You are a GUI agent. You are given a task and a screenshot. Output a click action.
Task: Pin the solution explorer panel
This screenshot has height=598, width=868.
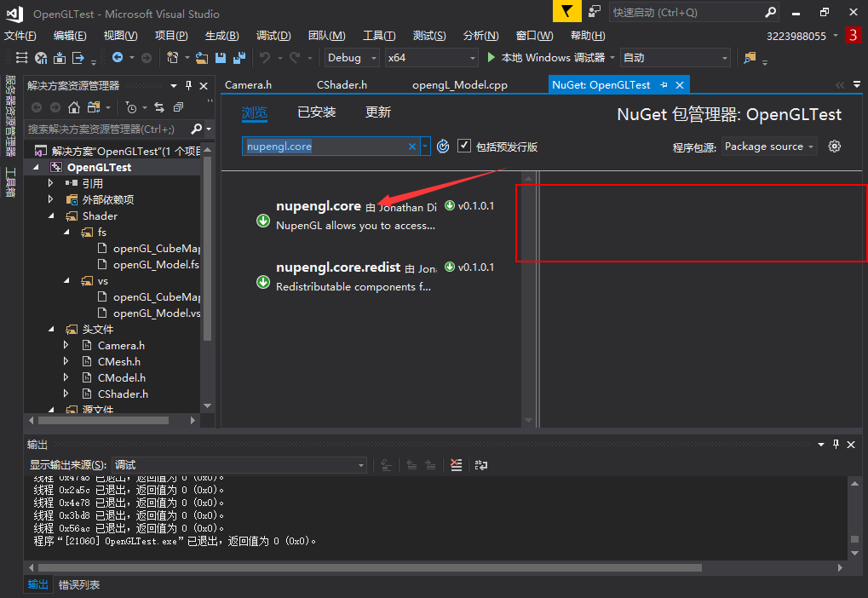(188, 85)
